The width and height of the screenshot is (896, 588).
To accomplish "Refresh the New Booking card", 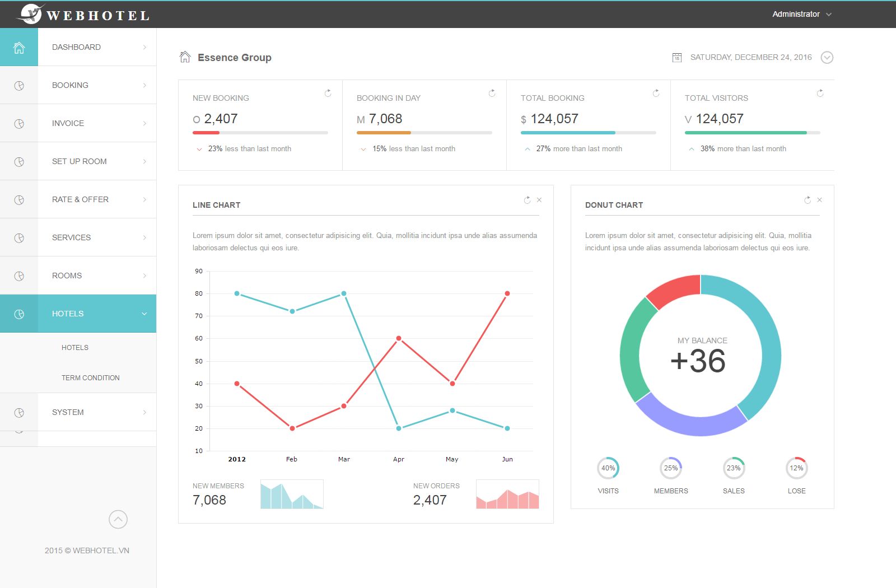I will [328, 94].
